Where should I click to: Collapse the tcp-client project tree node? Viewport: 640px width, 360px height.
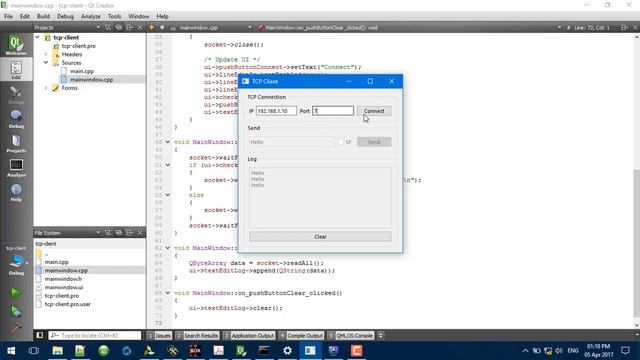pyautogui.click(x=38, y=37)
